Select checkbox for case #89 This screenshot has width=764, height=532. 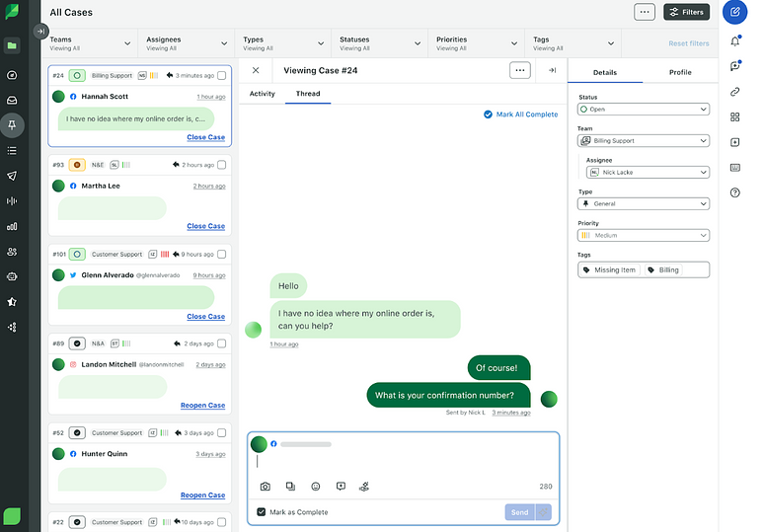(222, 343)
